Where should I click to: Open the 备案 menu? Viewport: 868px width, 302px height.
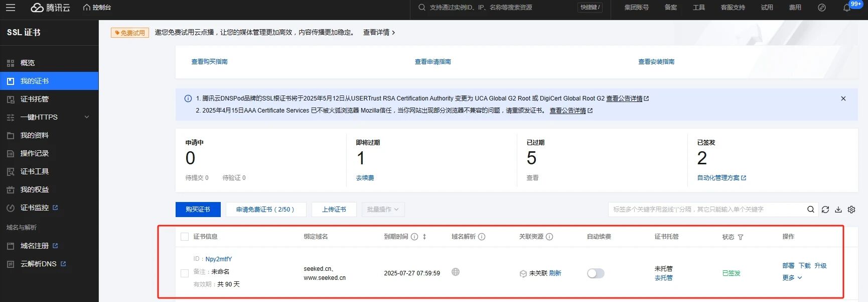coord(671,8)
